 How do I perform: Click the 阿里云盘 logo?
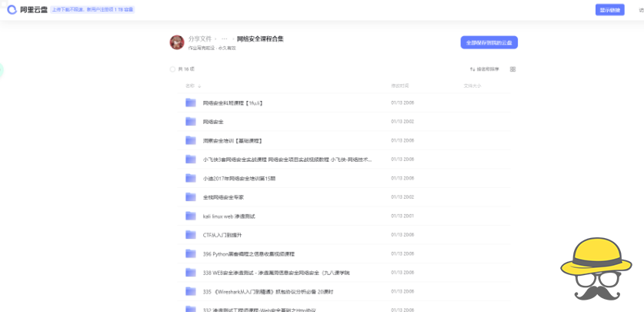pyautogui.click(x=28, y=10)
